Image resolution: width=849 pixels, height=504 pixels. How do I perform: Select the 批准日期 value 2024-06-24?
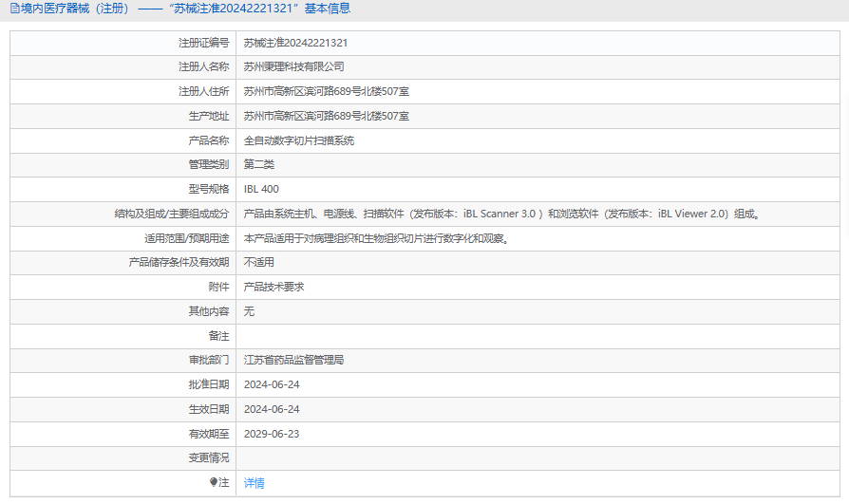pos(272,385)
